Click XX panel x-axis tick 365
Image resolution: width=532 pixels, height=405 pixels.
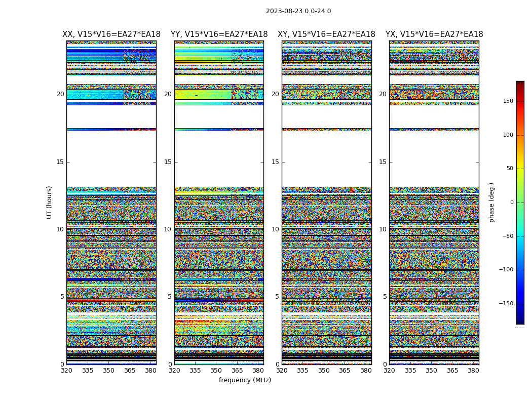coord(130,371)
